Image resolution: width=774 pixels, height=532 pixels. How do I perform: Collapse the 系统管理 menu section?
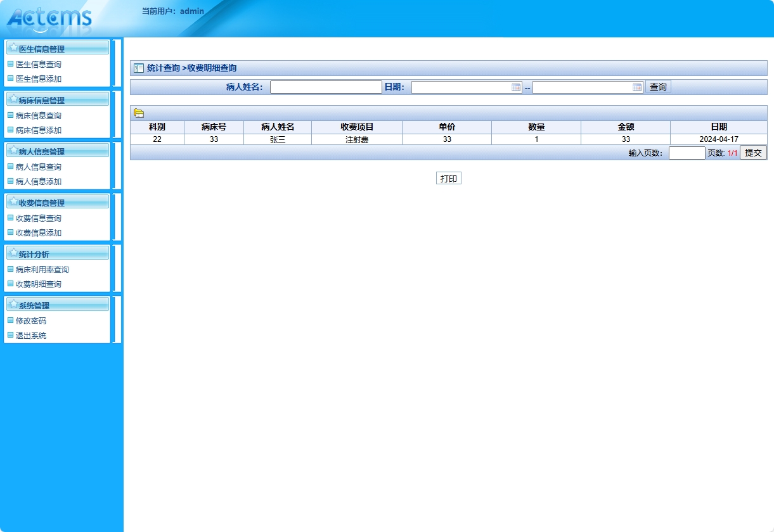[58, 305]
